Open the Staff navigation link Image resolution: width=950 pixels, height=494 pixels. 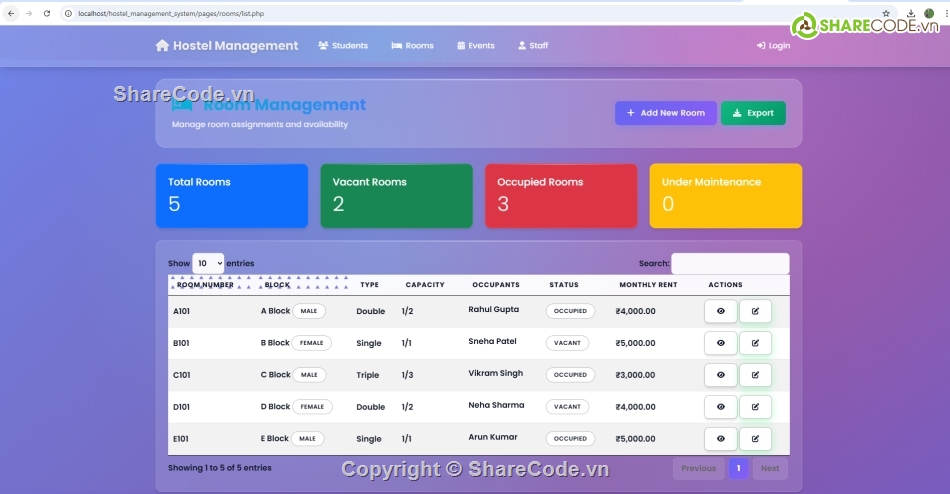(x=533, y=46)
